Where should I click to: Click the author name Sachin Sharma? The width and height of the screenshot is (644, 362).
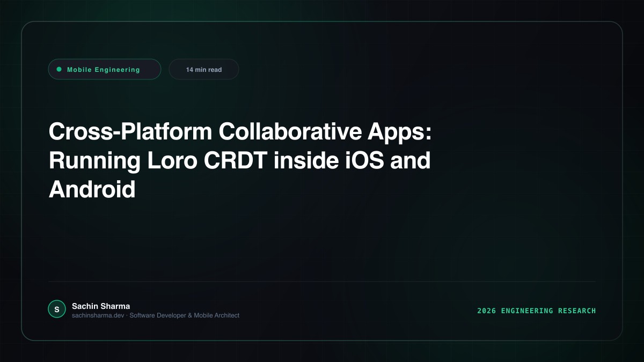tap(101, 306)
